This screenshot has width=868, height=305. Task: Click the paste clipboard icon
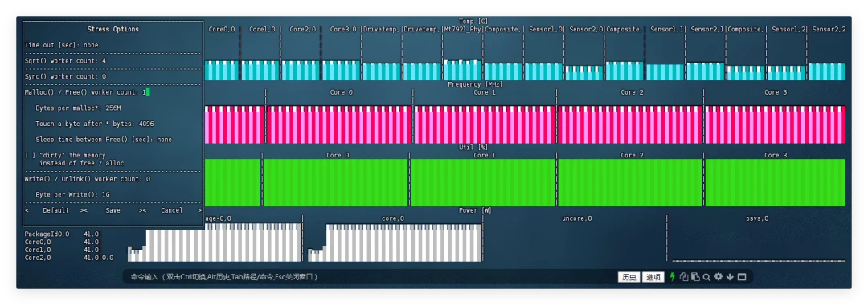click(695, 277)
